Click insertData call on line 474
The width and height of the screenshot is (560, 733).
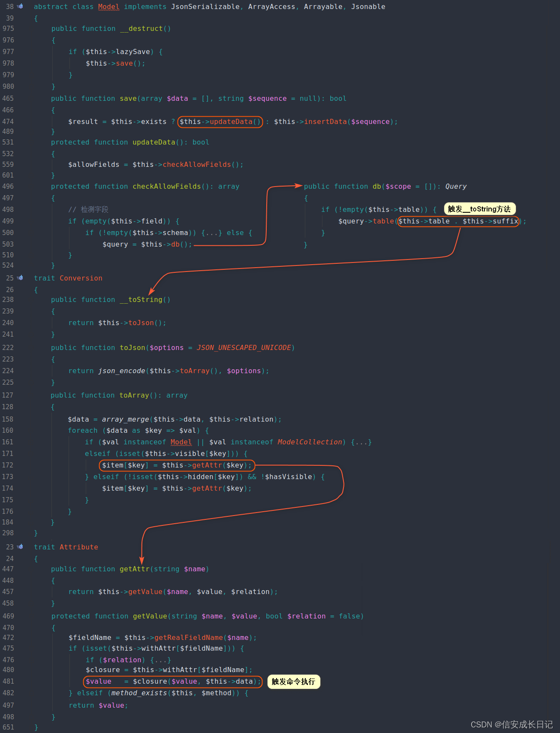(325, 122)
